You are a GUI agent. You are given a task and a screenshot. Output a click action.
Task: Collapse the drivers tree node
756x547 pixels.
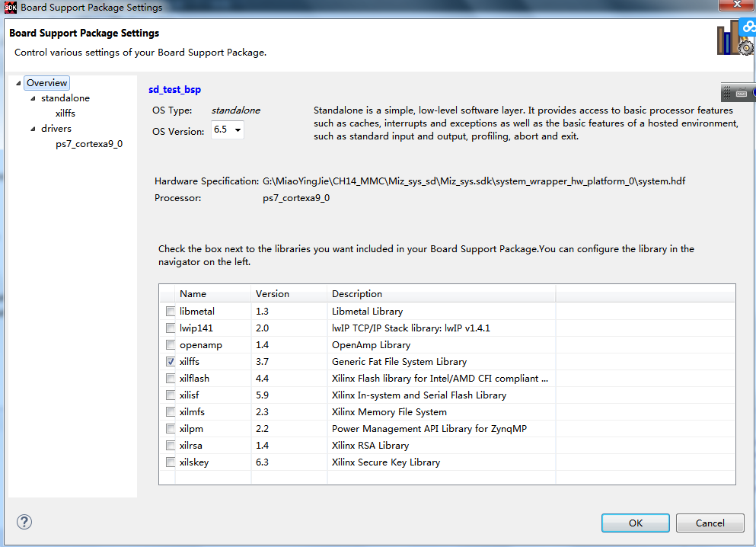[x=33, y=129]
